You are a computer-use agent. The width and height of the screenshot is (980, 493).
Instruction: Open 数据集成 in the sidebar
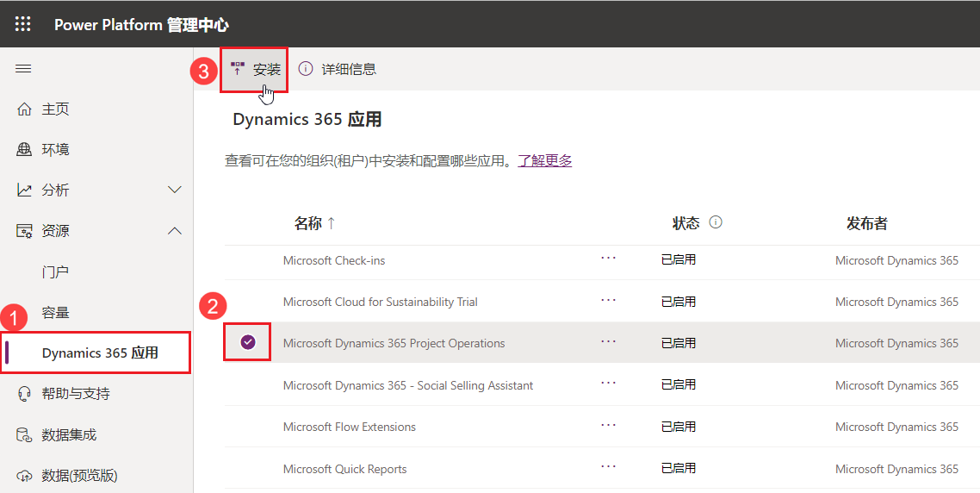(x=69, y=434)
